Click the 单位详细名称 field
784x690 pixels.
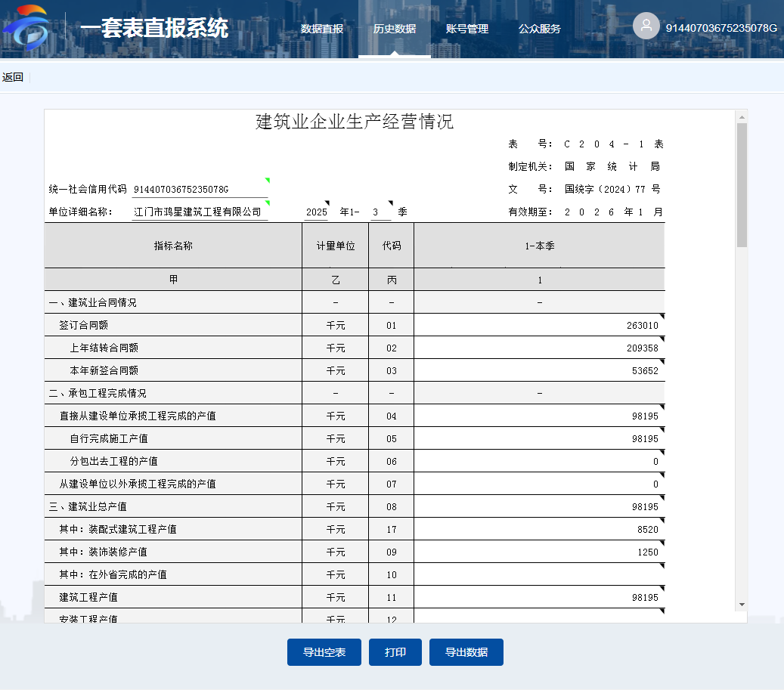tap(200, 212)
